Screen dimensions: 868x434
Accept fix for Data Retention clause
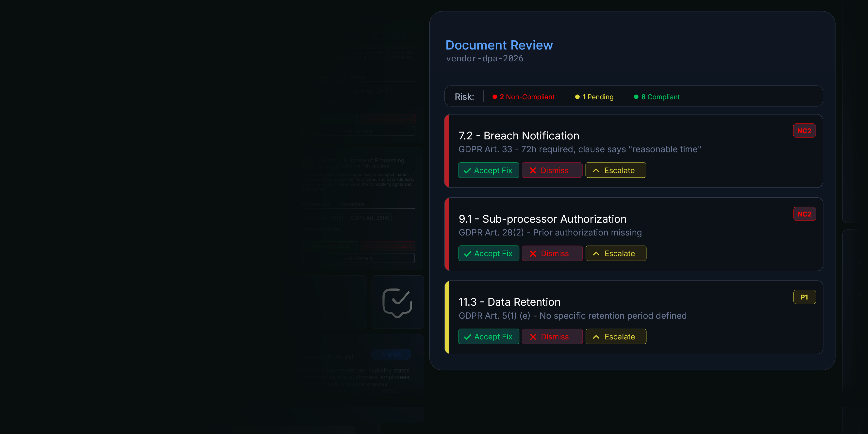[x=488, y=337]
